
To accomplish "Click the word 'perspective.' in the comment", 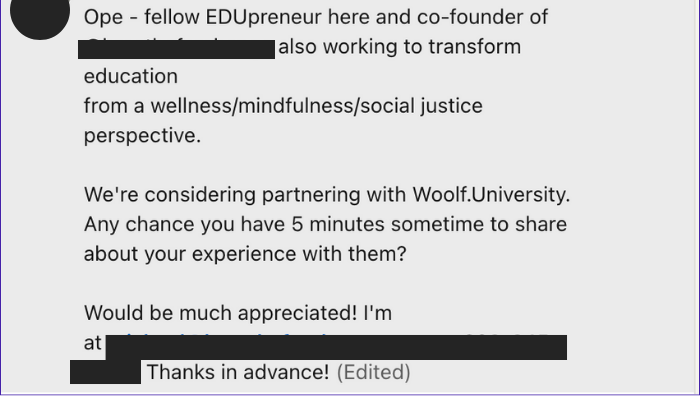I will click(142, 135).
